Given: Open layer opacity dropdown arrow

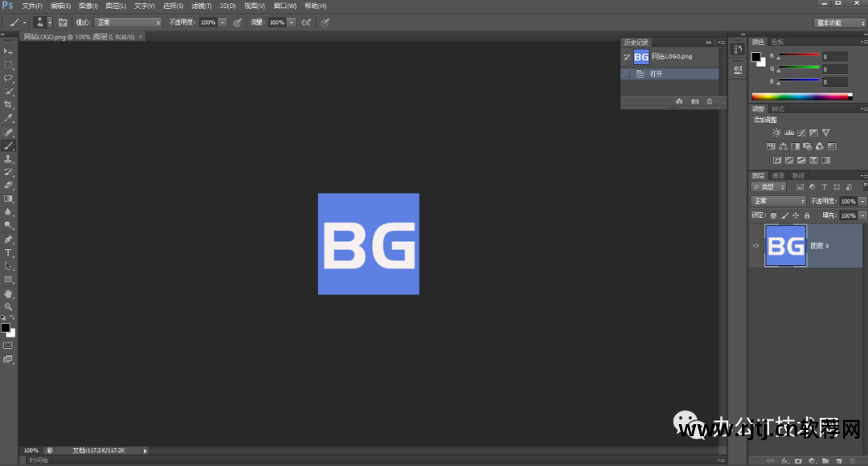Looking at the screenshot, I should tap(862, 202).
